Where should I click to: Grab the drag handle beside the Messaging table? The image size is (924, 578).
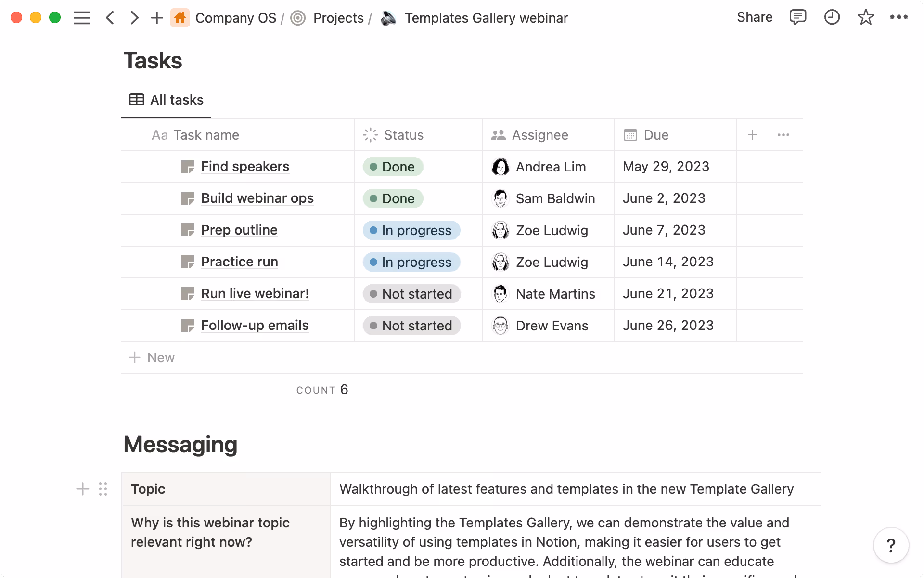[103, 488]
